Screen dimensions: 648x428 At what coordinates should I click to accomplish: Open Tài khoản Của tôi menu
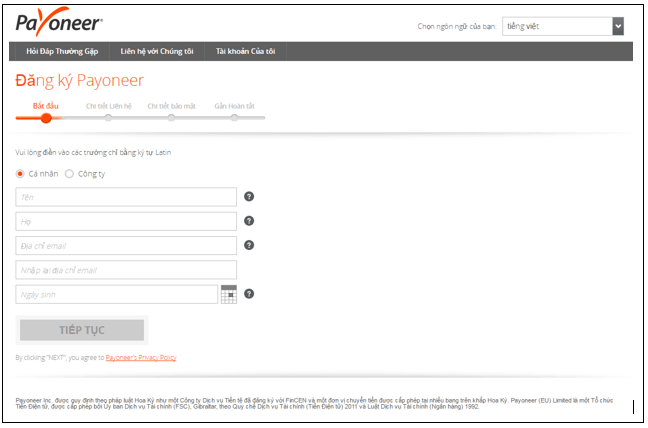click(245, 51)
